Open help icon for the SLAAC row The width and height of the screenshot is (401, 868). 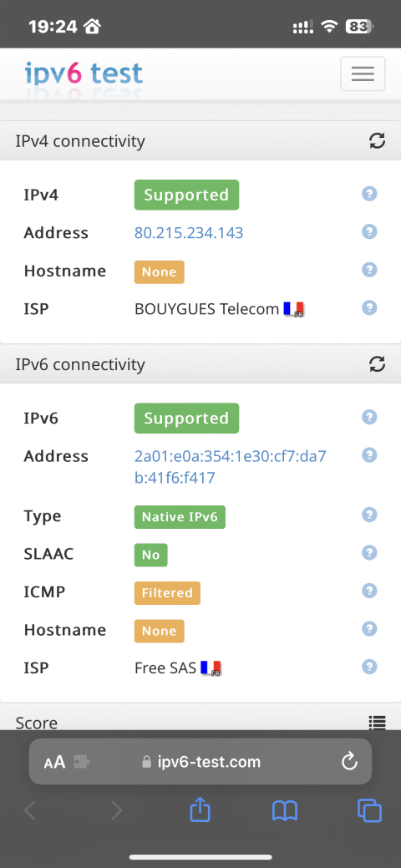click(369, 552)
